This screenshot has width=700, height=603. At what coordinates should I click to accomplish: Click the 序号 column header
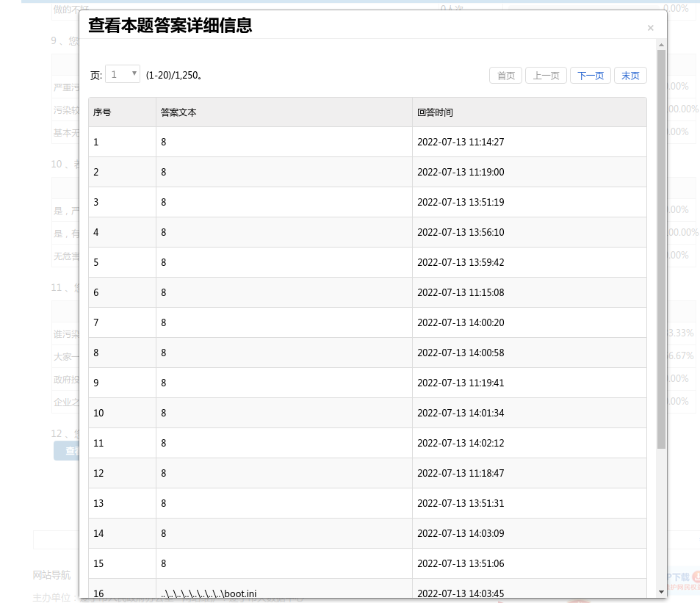102,112
